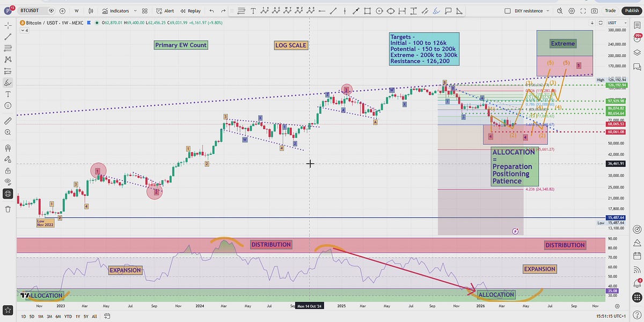The height and width of the screenshot is (322, 644).
Task: Expand the collapsed indicator legend showing 4
Action: tap(24, 31)
